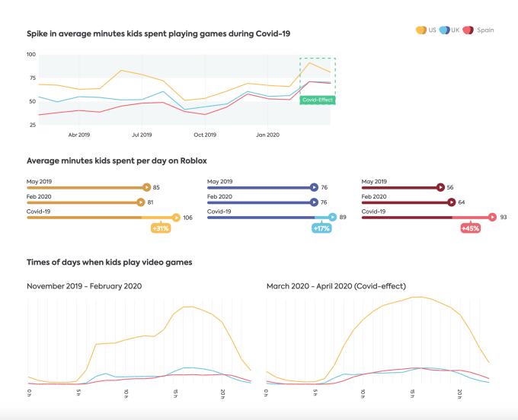Click Spain Feb 2020 play knob at 64
This screenshot has width=518, height=420.
[452, 202]
